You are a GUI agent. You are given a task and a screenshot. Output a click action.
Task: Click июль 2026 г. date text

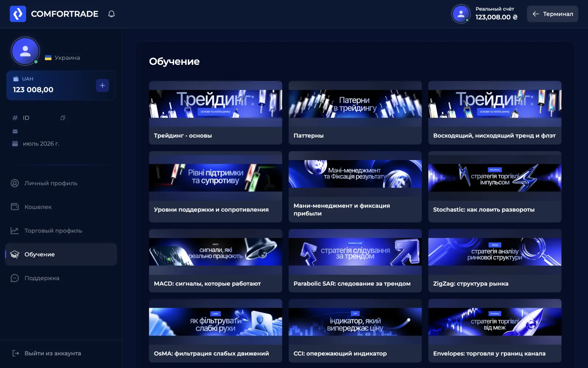41,144
